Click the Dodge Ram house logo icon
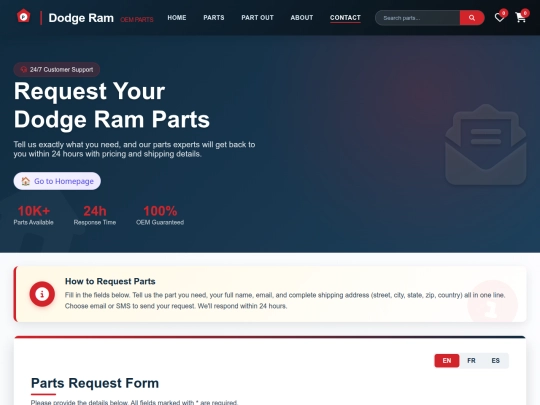 pyautogui.click(x=24, y=16)
